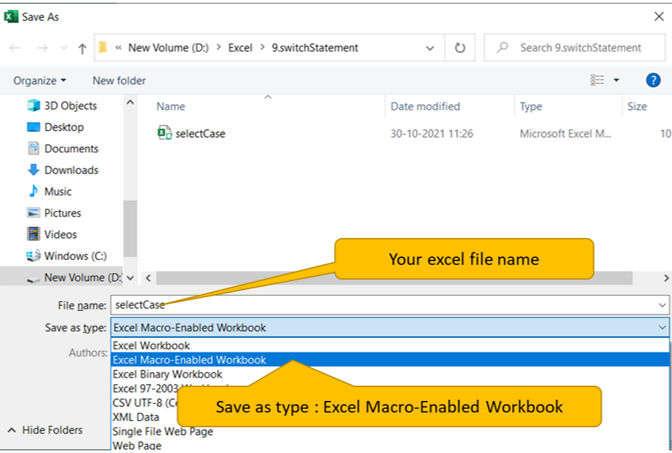Navigation pane scroll down arrow
Screen dimensions: 672x453
tap(130, 278)
